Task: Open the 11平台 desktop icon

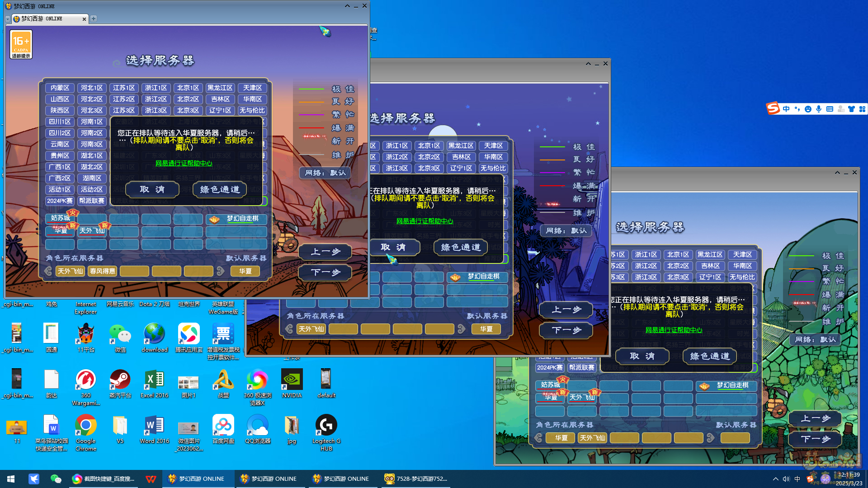Action: click(x=85, y=338)
